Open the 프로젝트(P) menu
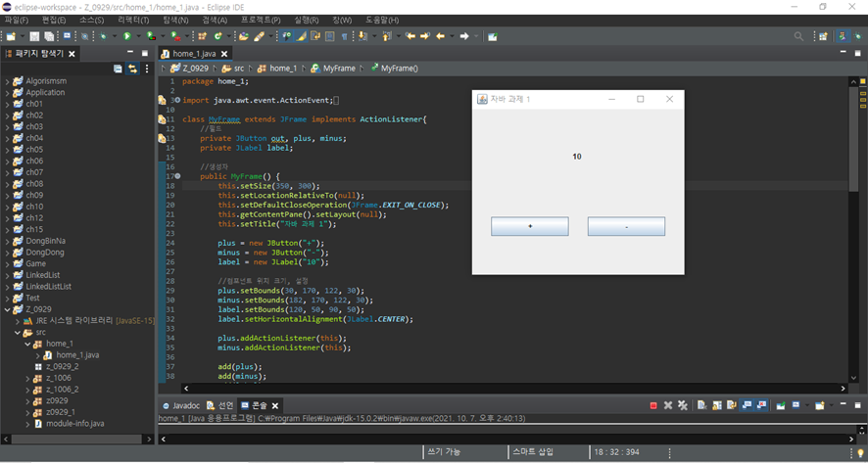This screenshot has height=463, width=868. [x=261, y=20]
